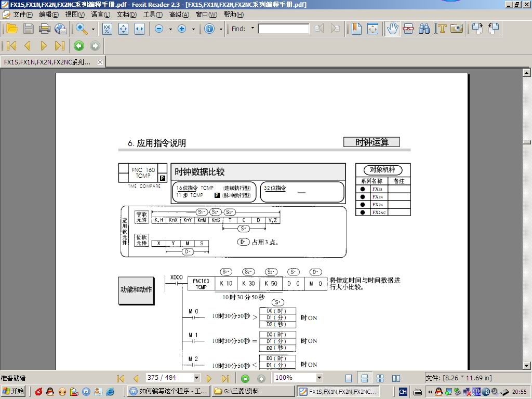
Task: Toggle facing pages layout in status bar
Action: 396,378
